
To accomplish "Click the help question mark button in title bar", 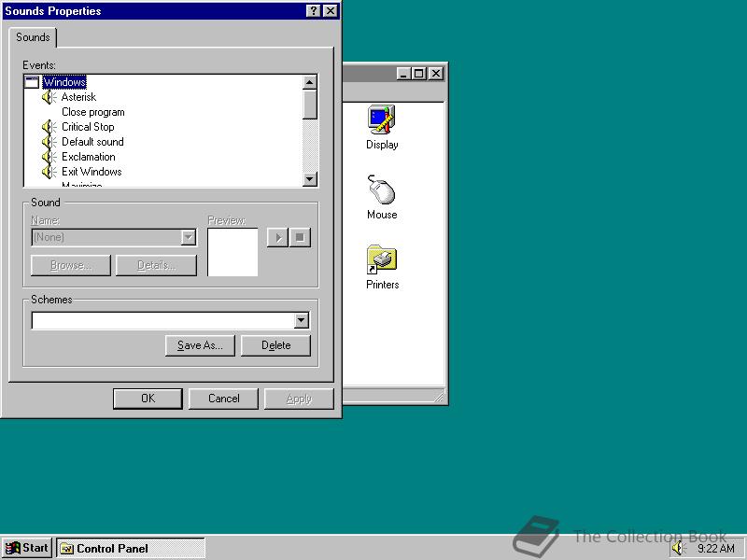I will [x=313, y=11].
